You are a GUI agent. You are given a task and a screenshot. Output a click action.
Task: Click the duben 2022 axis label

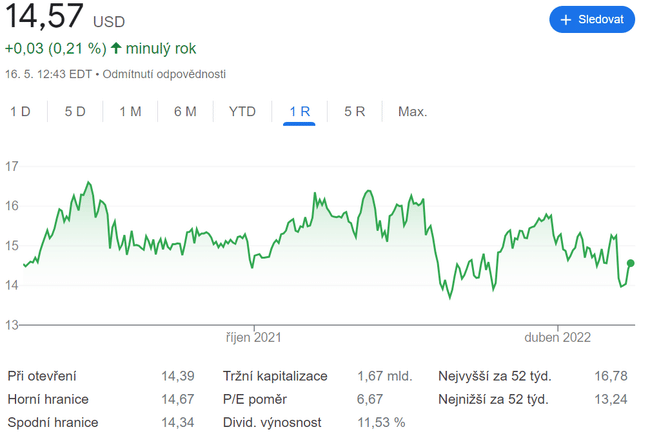pos(559,338)
